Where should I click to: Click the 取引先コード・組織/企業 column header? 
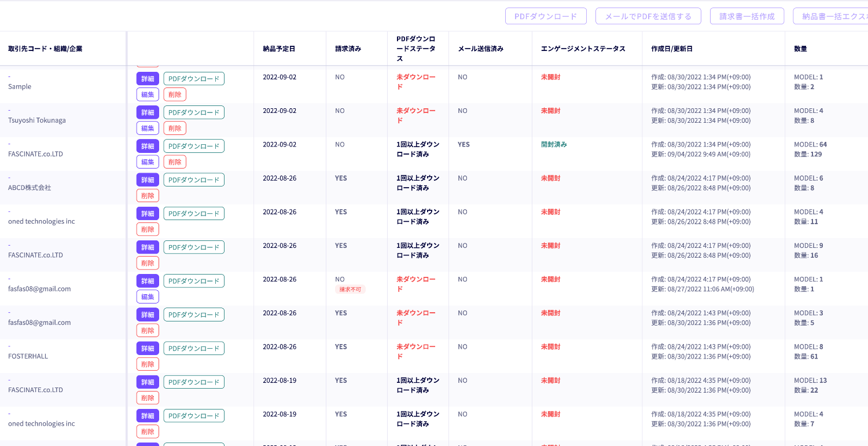45,49
